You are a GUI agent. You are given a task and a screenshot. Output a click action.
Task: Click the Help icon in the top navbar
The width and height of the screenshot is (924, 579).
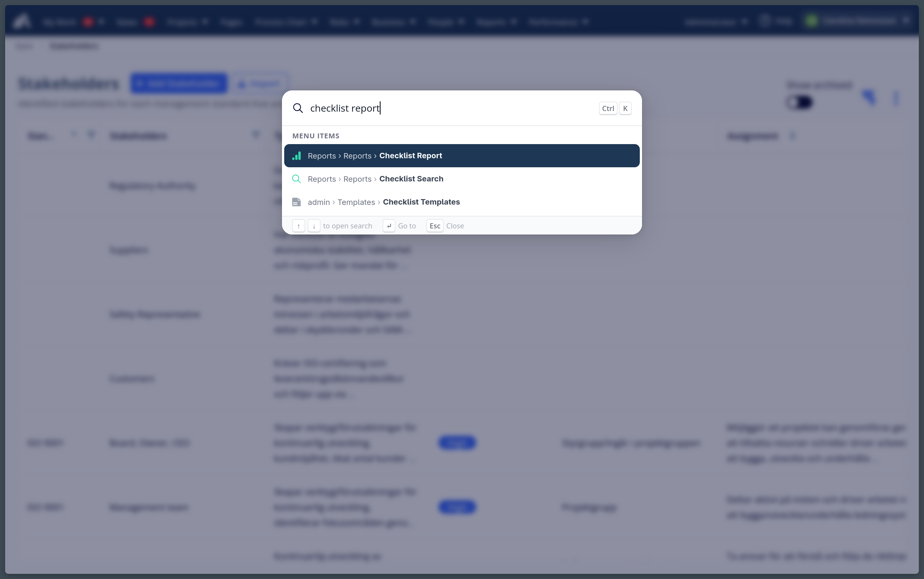click(x=765, y=21)
